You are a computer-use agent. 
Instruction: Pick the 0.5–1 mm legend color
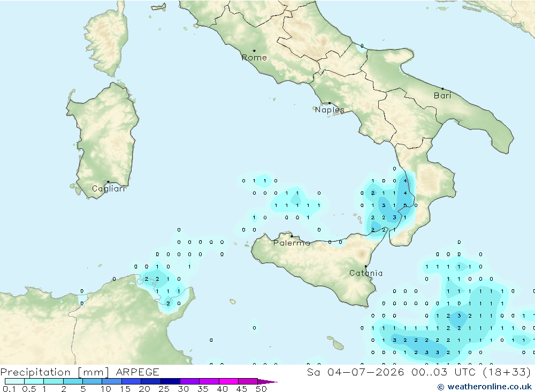tap(34, 381)
